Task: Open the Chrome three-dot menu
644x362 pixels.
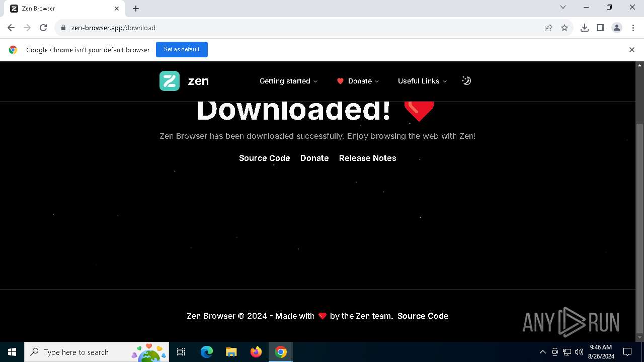Action: point(633,28)
